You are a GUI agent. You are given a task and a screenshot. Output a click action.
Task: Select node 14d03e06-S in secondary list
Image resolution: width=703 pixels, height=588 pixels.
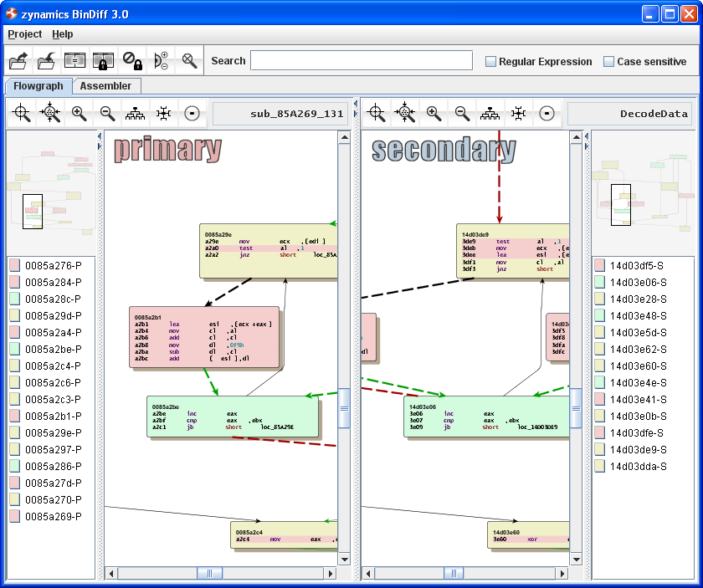pyautogui.click(x=638, y=282)
